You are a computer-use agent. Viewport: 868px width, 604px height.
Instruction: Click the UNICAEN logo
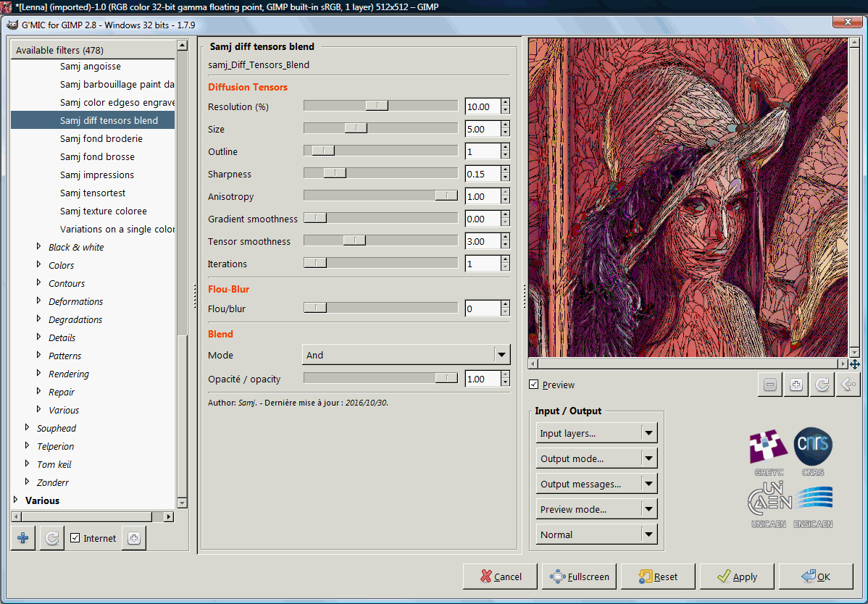point(769,505)
